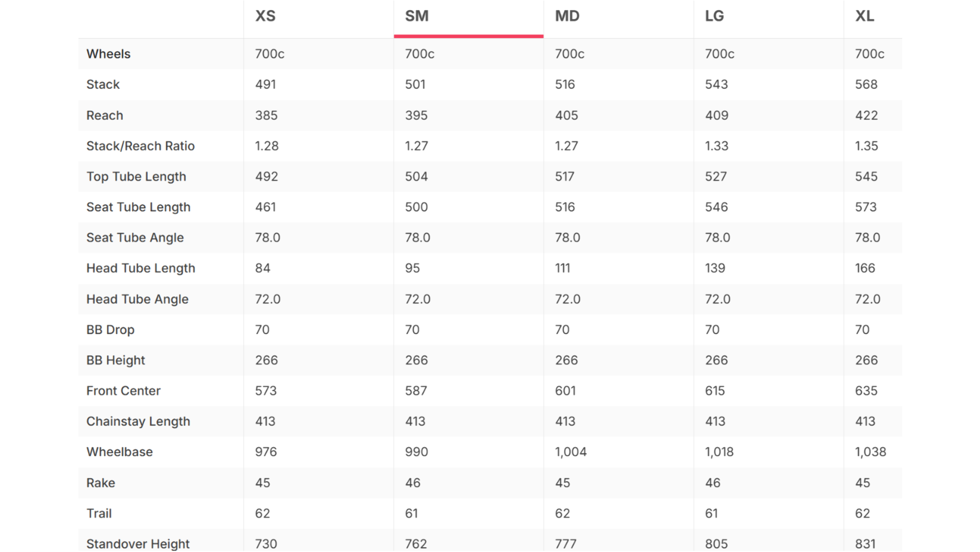Click the XL head tube length 166
Viewport: 980px width, 552px height.
pyautogui.click(x=865, y=268)
